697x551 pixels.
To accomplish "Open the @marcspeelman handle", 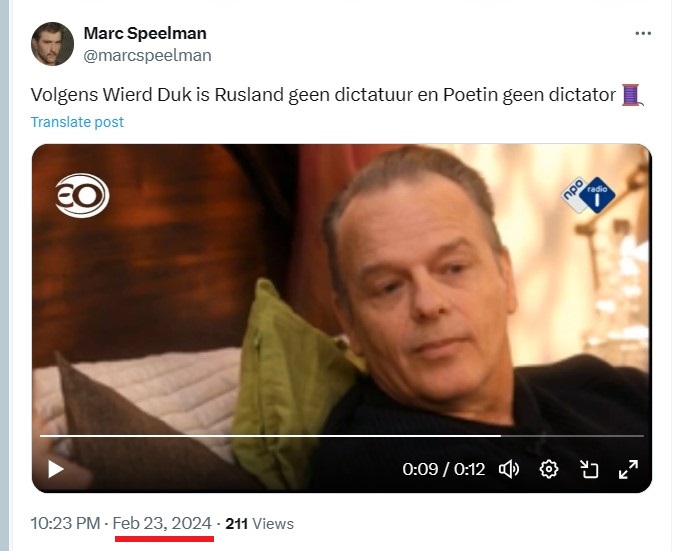I will (x=147, y=56).
